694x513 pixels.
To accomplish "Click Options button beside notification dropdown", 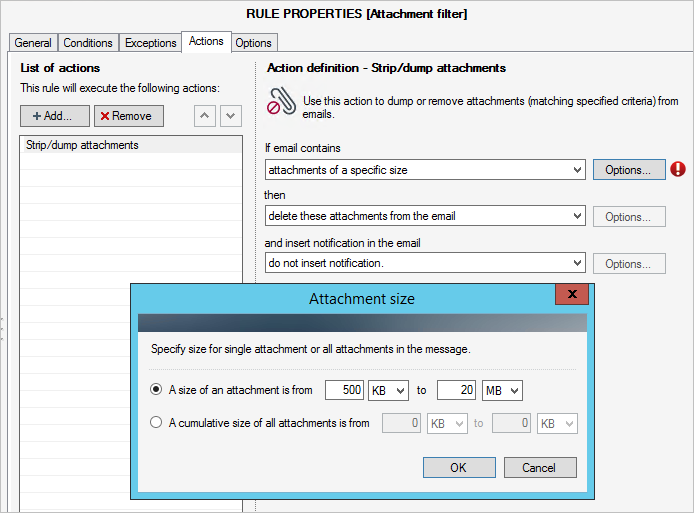I will (629, 263).
